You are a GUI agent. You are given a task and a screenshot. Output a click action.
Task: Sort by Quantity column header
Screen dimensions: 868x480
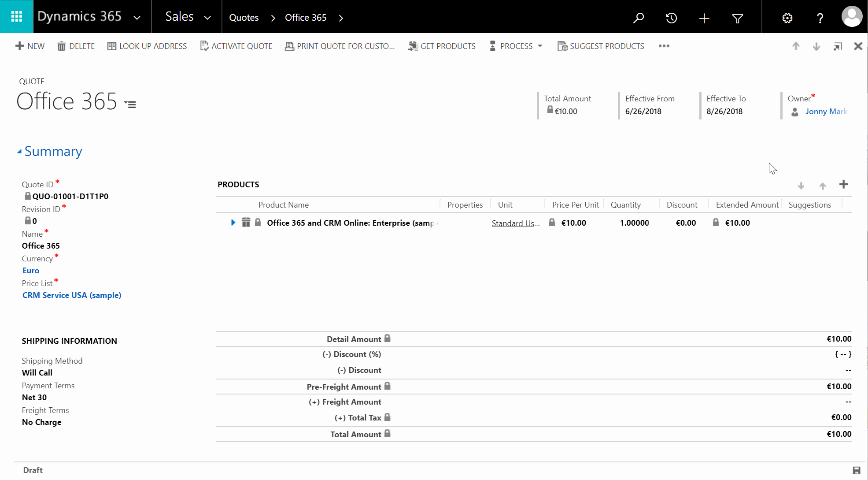(x=625, y=205)
